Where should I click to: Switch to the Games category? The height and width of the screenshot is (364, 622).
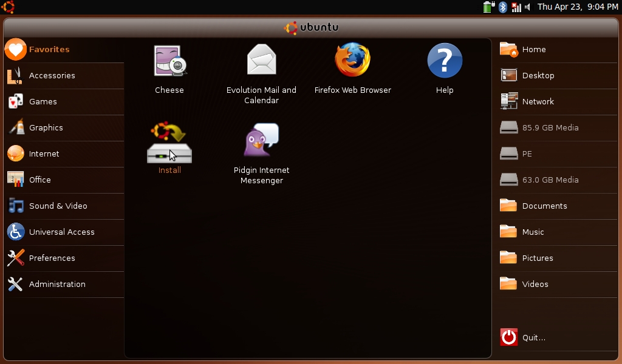[x=43, y=102]
